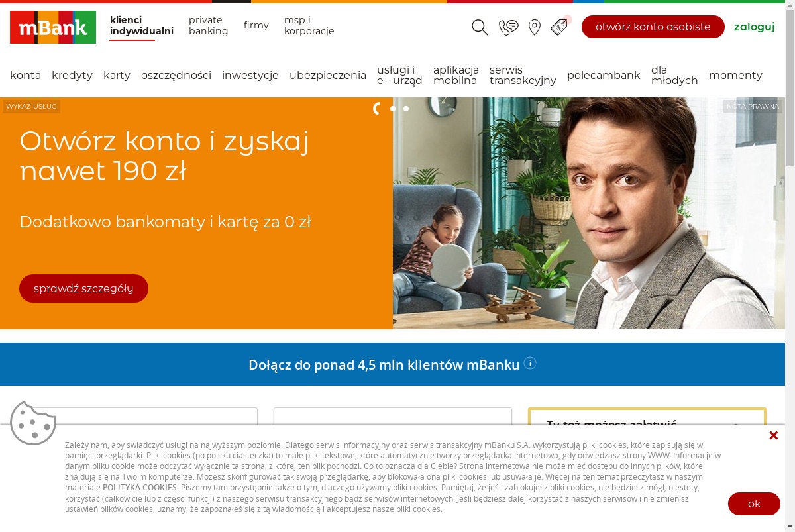795x532 pixels.
Task: Click the phone contact icon
Action: point(508,27)
